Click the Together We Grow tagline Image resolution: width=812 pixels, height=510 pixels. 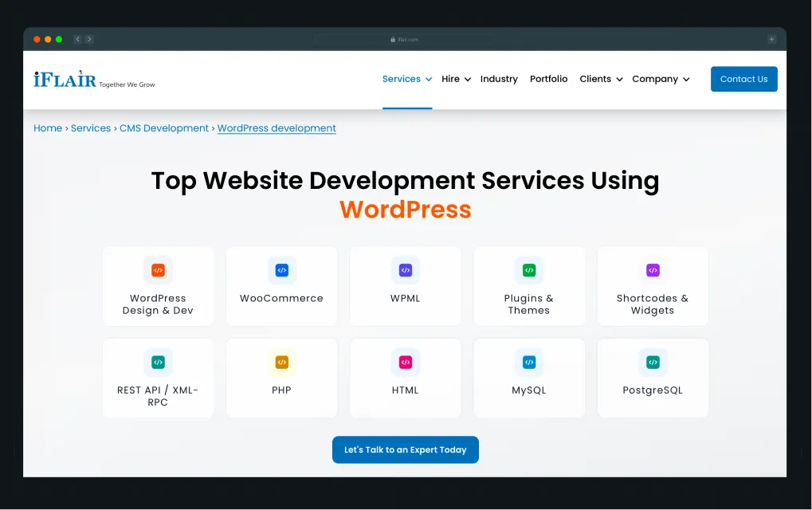(127, 84)
